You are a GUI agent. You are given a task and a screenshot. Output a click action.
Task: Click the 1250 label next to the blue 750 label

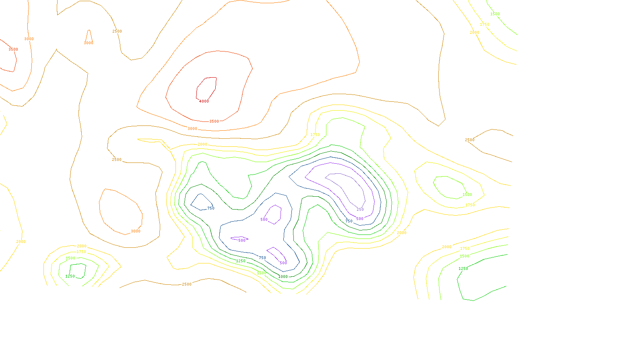click(241, 261)
